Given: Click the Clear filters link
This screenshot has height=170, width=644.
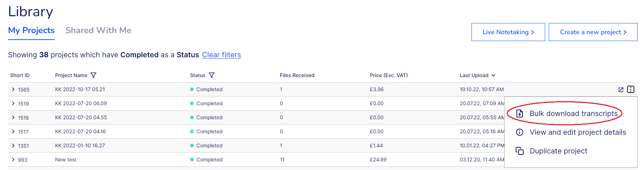Looking at the screenshot, I should coord(221,55).
